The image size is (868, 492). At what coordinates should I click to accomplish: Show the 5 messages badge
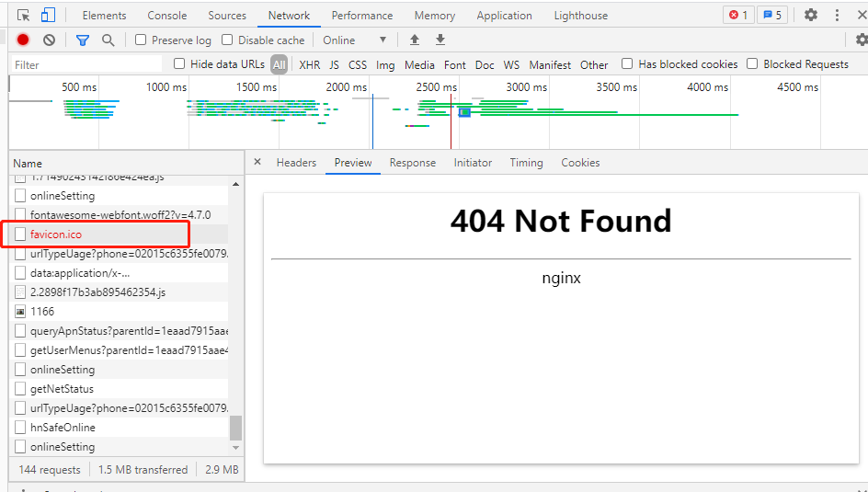click(772, 15)
